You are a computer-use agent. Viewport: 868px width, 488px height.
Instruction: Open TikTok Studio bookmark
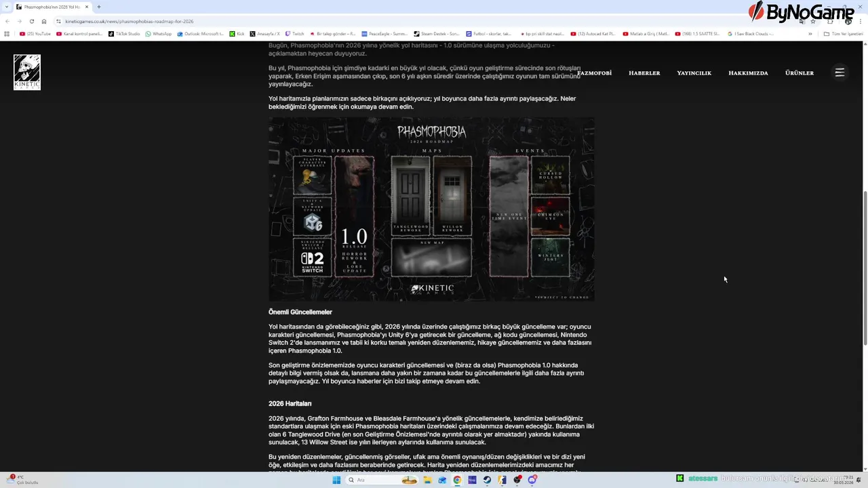coord(125,33)
